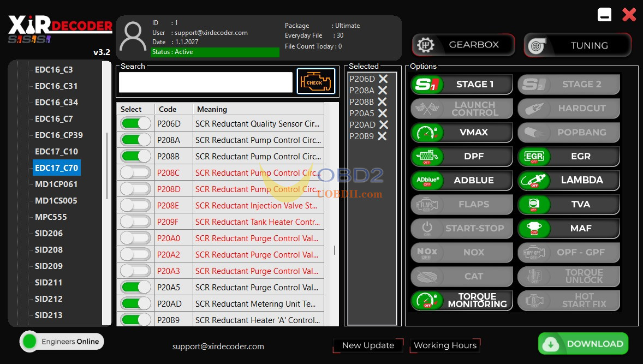Enable the Stage 1 tuning option
The image size is (643, 364).
point(461,85)
